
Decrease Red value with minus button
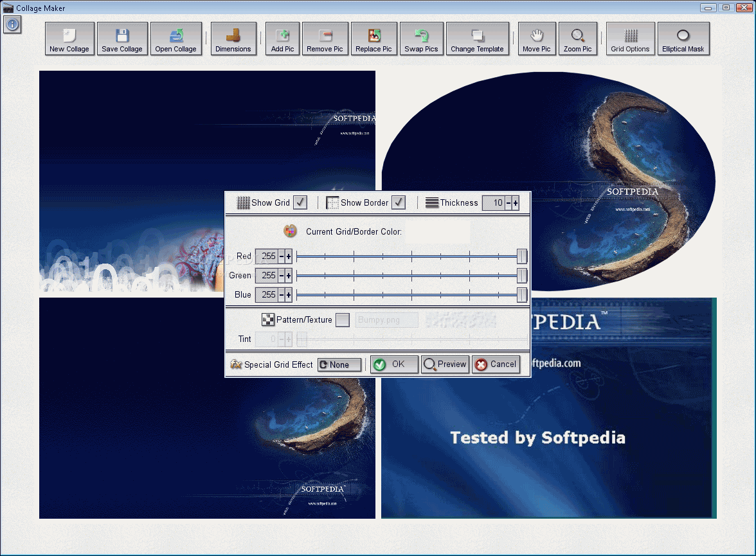coord(282,256)
